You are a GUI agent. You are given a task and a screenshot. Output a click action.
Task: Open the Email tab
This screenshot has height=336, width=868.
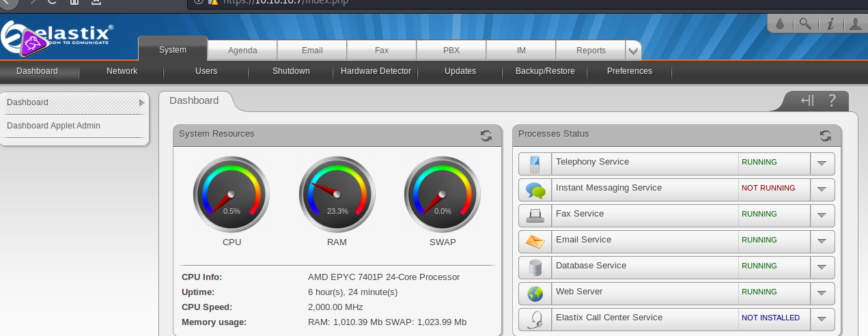(x=312, y=51)
